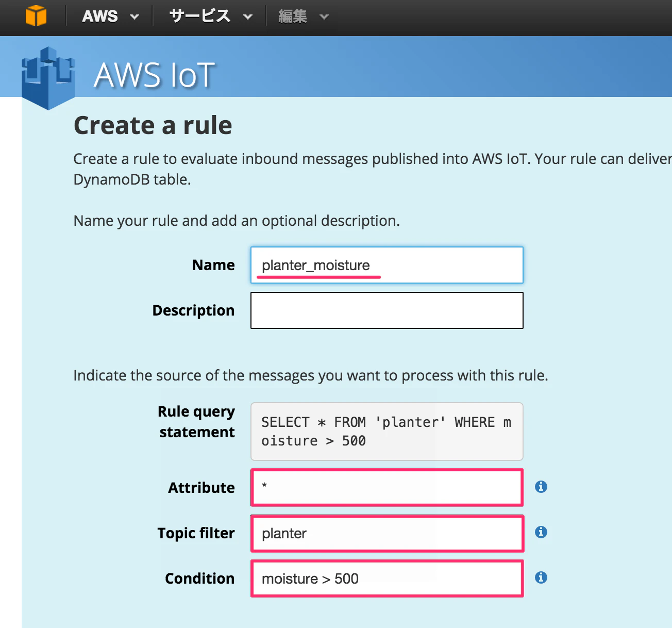Open the 編集 (Edit) dropdown menu

pos(303,16)
